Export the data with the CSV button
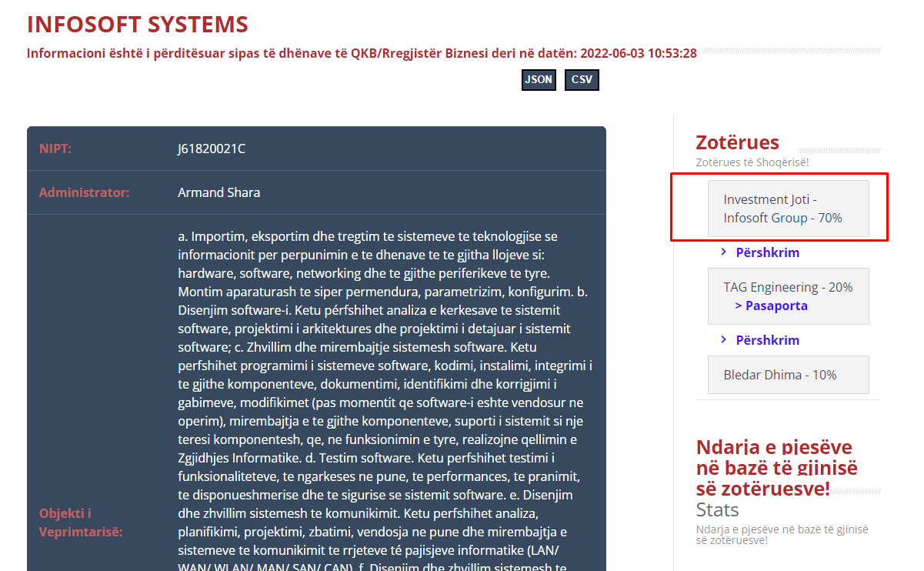This screenshot has height=571, width=924. click(582, 80)
